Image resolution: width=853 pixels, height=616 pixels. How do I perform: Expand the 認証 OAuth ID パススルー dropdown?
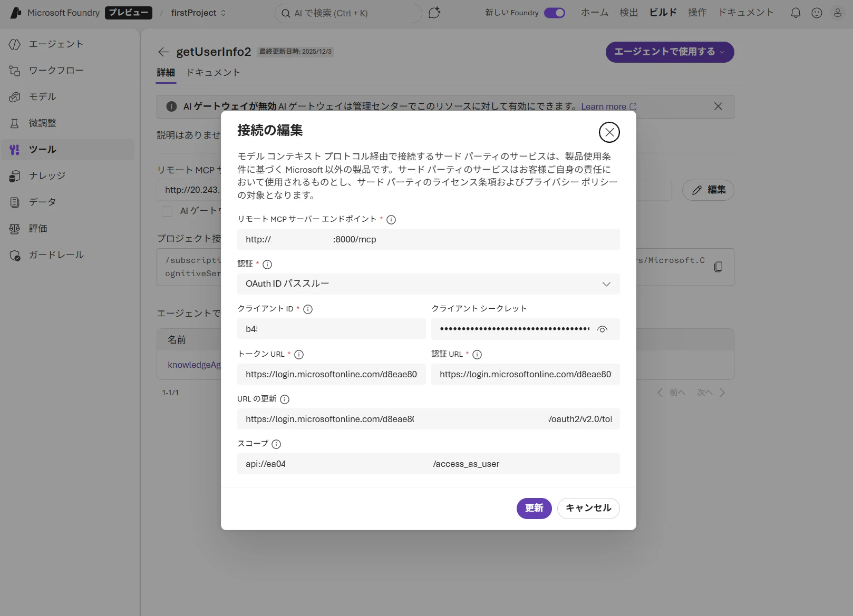(429, 284)
